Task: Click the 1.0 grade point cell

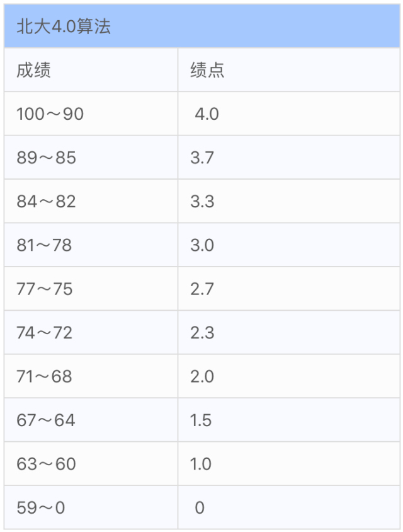Action: coord(289,464)
